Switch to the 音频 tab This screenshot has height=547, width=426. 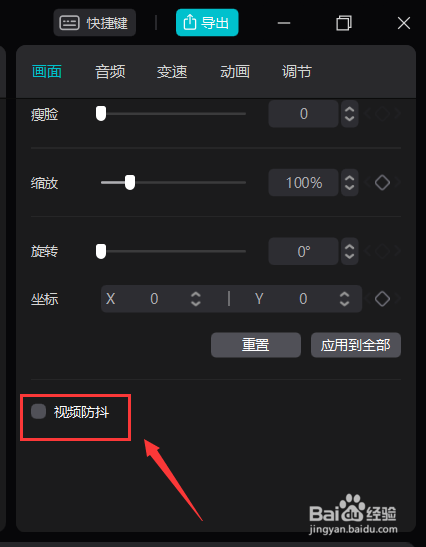(x=110, y=72)
